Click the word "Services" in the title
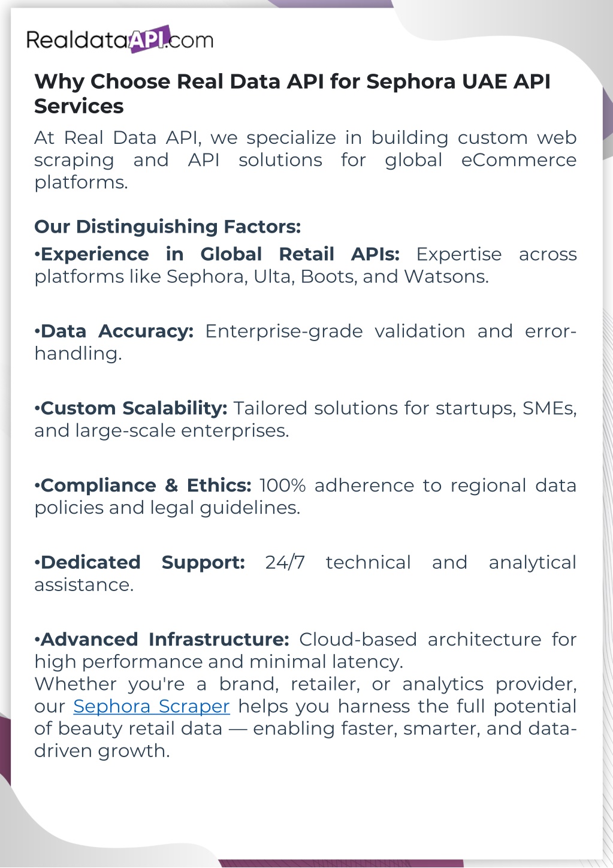The image size is (613, 868). coord(79,106)
